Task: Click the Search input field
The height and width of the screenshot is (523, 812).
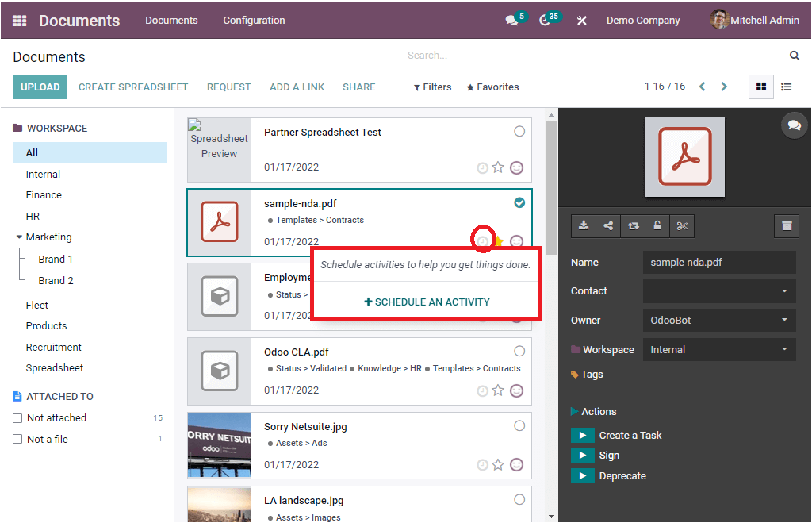Action: click(596, 56)
